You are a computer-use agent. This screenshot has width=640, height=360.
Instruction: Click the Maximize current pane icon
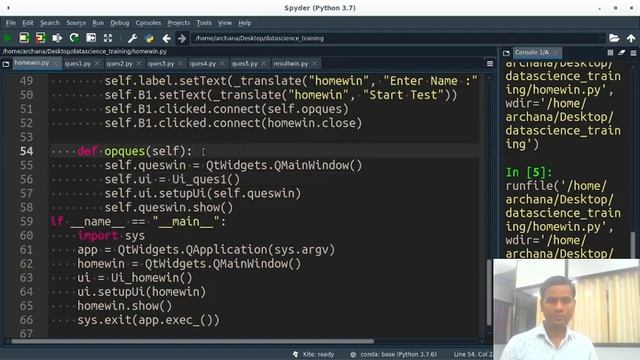click(91, 38)
